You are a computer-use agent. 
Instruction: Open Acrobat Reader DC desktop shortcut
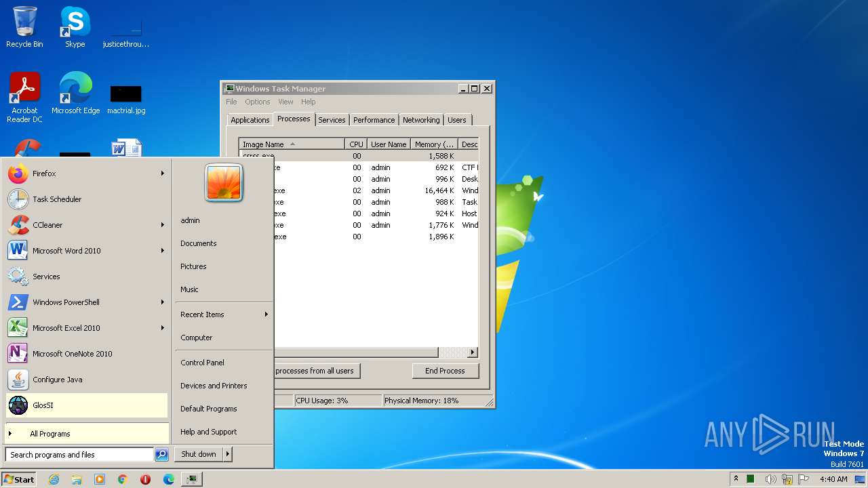tap(24, 98)
